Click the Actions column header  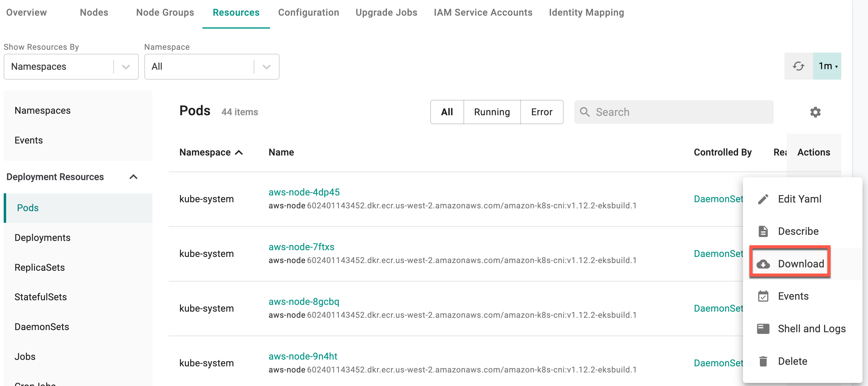point(813,152)
